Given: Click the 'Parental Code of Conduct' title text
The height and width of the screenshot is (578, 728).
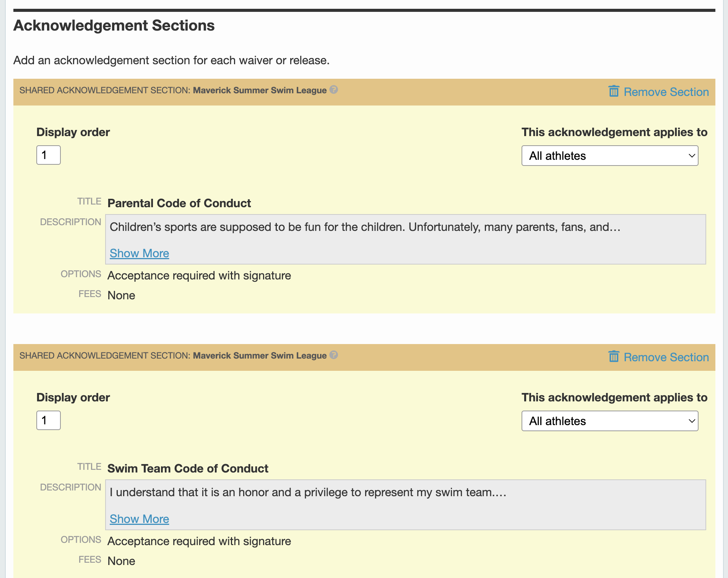Looking at the screenshot, I should pos(179,203).
